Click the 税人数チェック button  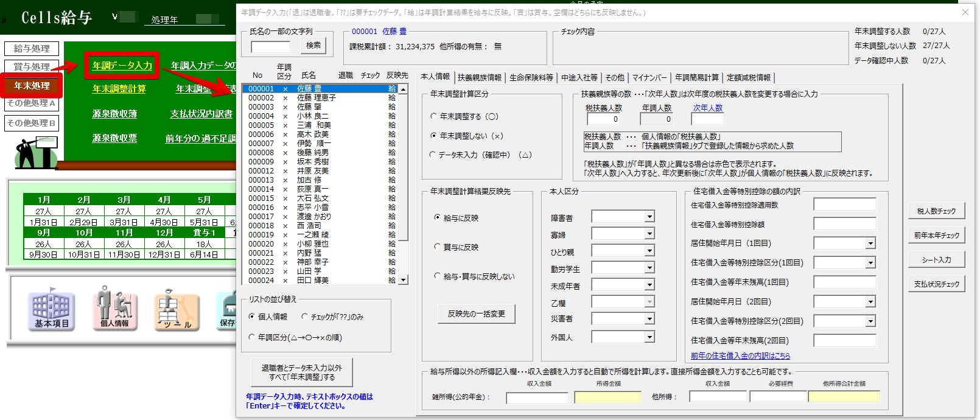tap(936, 211)
